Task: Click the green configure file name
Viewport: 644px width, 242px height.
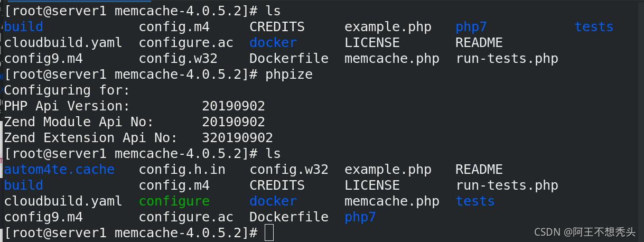Action: [174, 201]
